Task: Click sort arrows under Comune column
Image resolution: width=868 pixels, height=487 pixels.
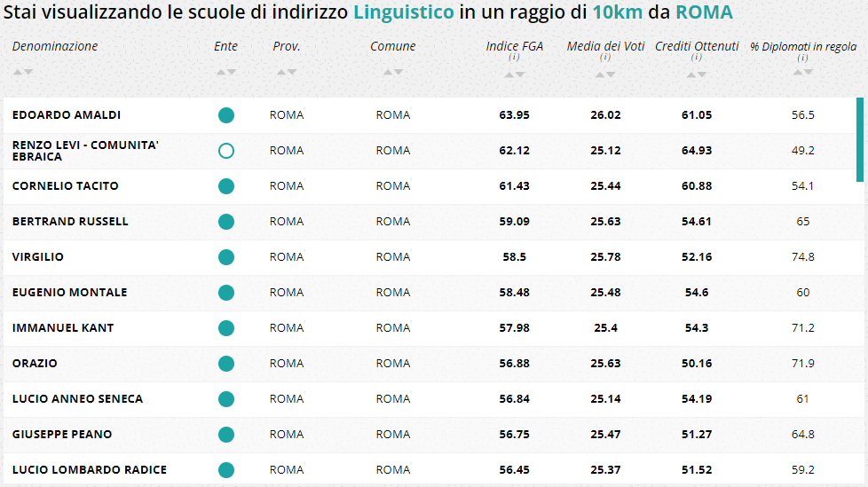Action: (x=392, y=72)
